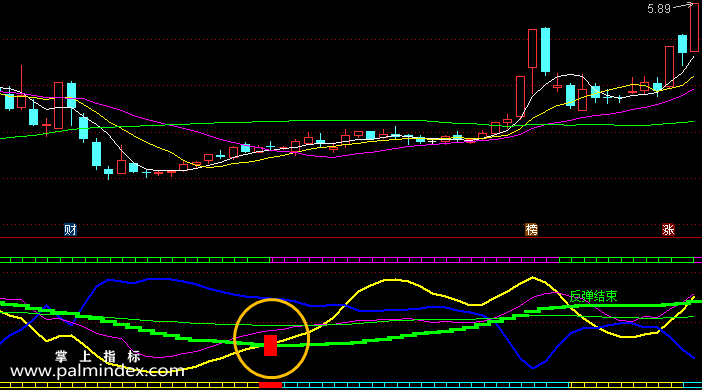Click the magenta segment of upper indicator strip
This screenshot has height=390, width=702.
(415, 260)
